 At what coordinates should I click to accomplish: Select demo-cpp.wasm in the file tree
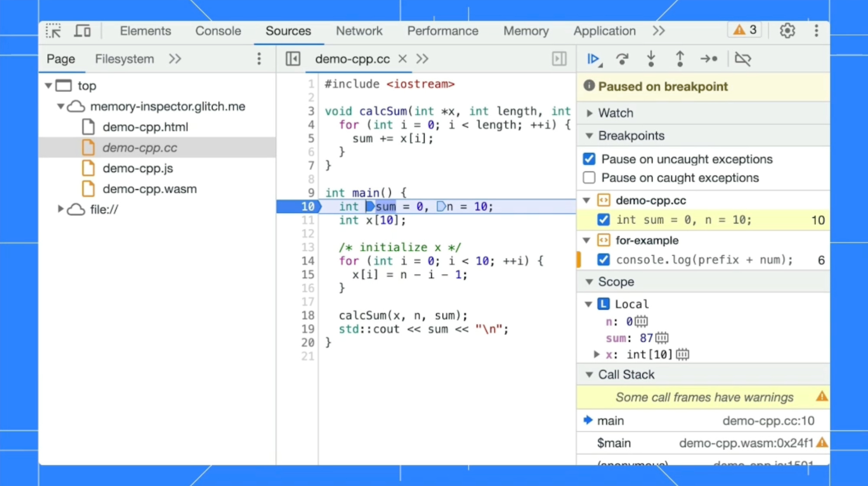[150, 189]
